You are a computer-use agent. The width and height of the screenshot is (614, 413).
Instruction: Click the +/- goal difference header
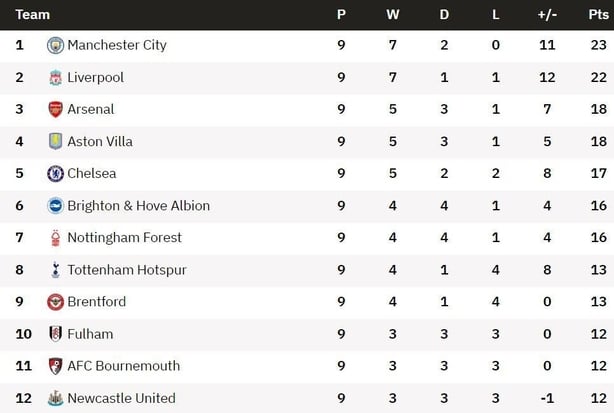[x=547, y=14]
